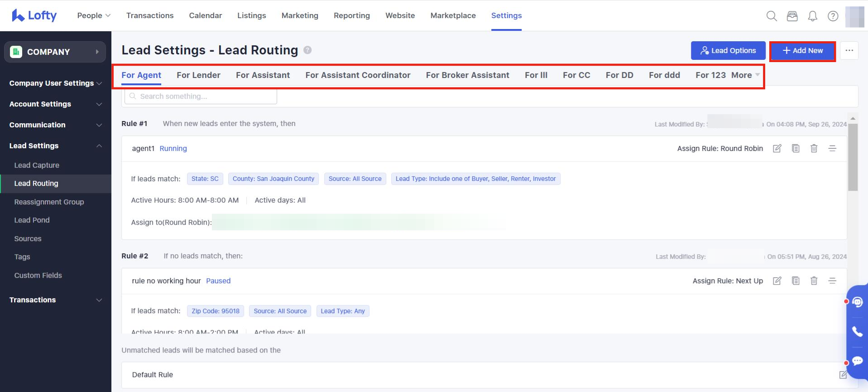Expand the People menu dropdown
Image resolution: width=868 pixels, height=392 pixels.
[x=94, y=15]
